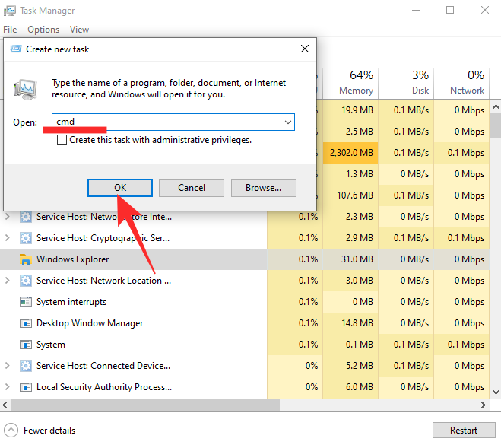Expand Service Host: Cryptographic Services row
501x448 pixels.
coord(8,238)
